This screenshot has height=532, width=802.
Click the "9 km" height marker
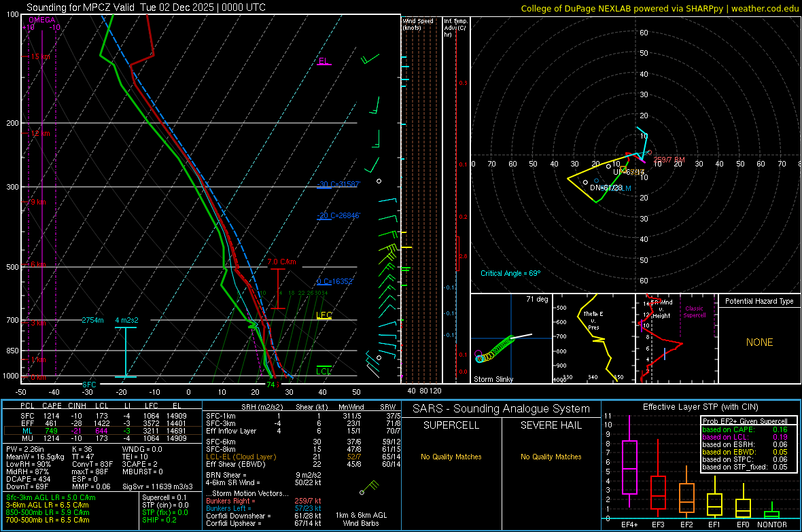coord(38,202)
